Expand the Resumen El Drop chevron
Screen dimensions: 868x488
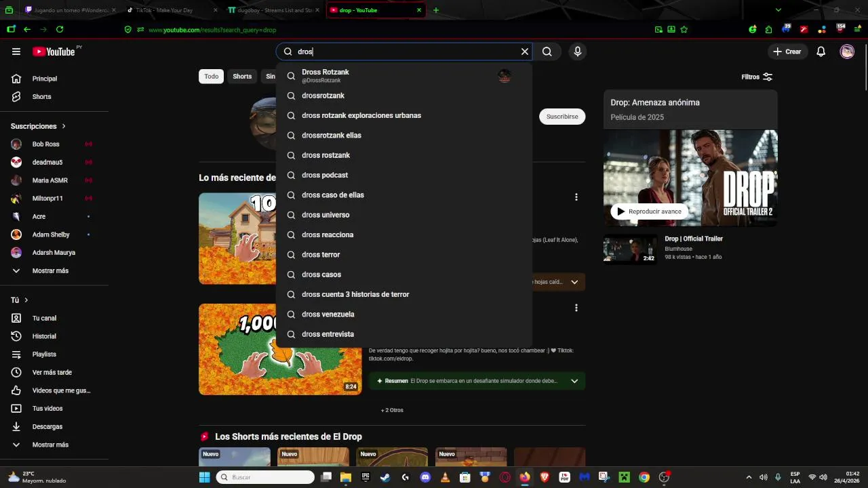[x=574, y=381]
